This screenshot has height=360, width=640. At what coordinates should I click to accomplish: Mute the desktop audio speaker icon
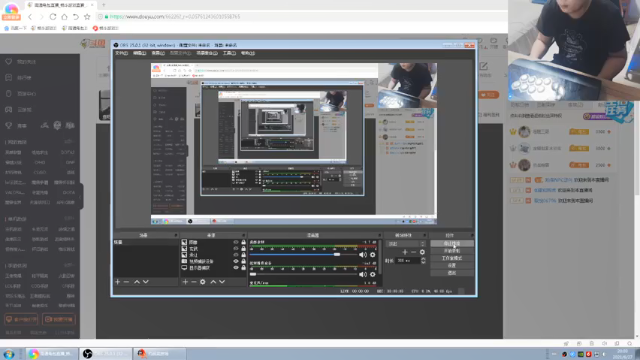(x=362, y=255)
